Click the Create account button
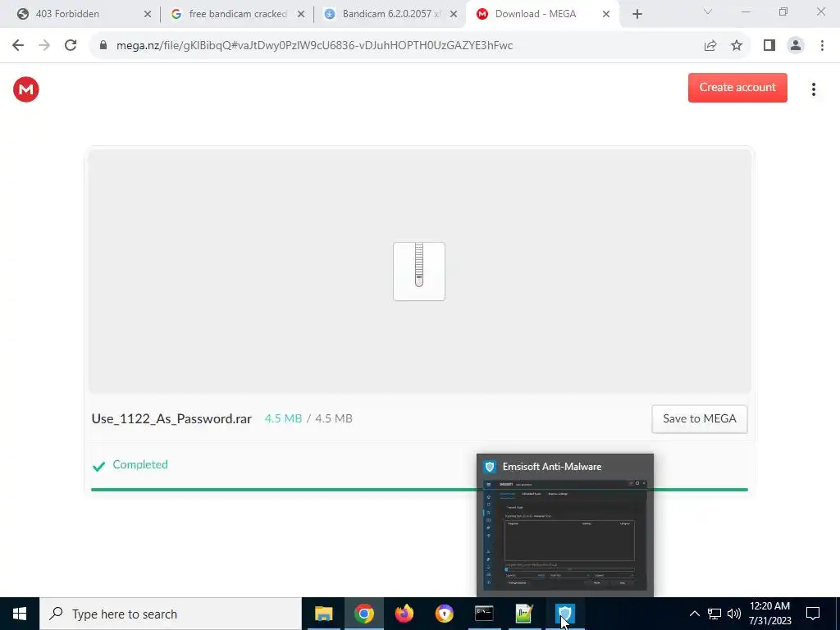 [737, 87]
